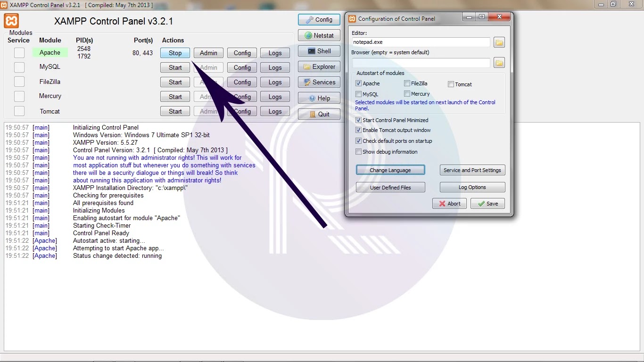The image size is (644, 362).
Task: Enable Show debug information
Action: pyautogui.click(x=359, y=152)
